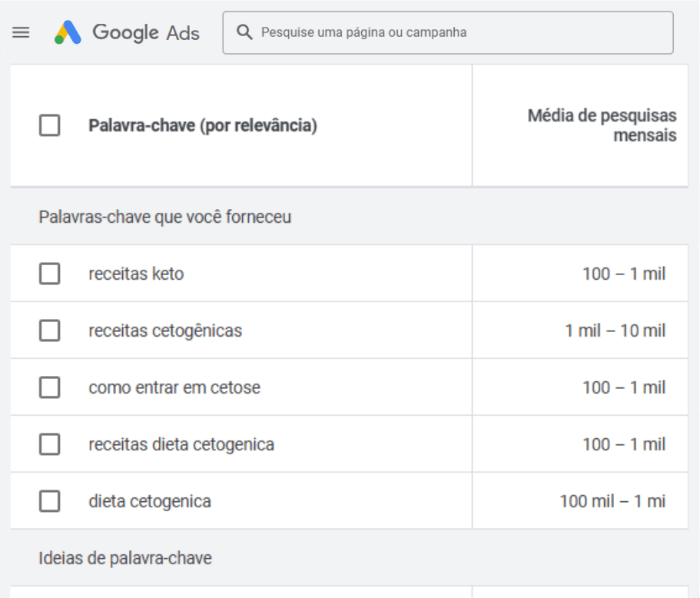Check the box for receitas keto

[50, 274]
